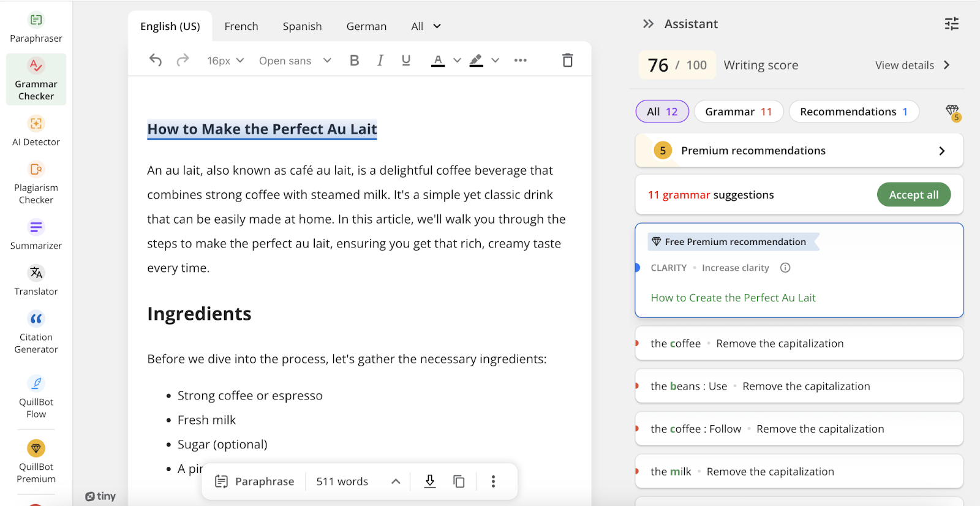Click Accept all grammar suggestions
Screen dimensions: 980x506
click(x=914, y=195)
